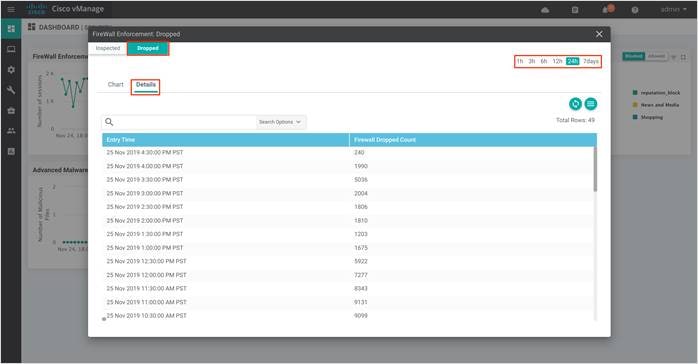Click in the table search field
Image resolution: width=698 pixels, height=364 pixels.
[185, 122]
